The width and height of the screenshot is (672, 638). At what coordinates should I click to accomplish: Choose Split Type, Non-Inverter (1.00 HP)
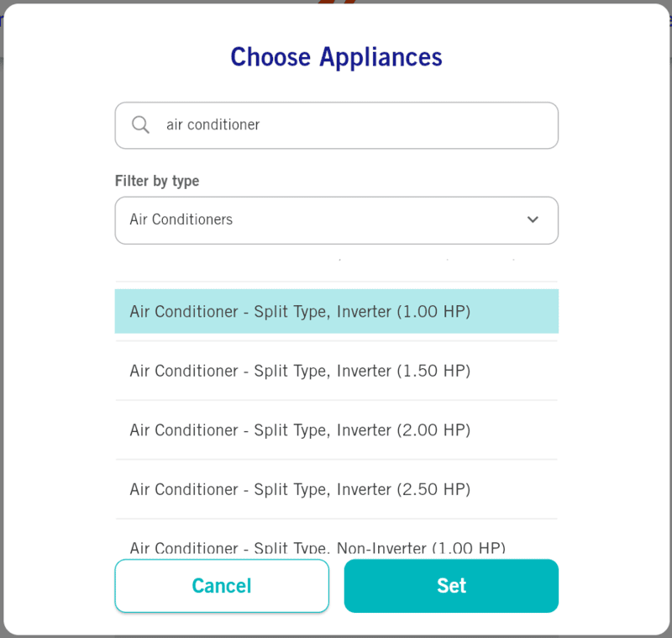318,548
